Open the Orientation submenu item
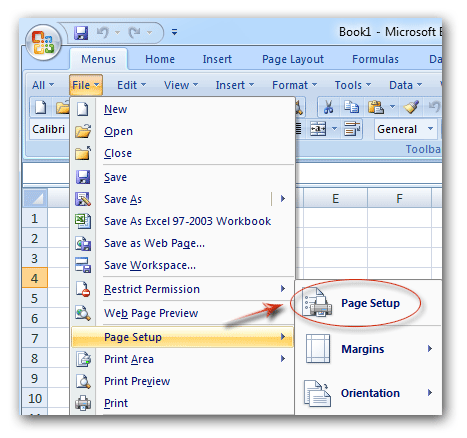467x438 pixels. [368, 393]
